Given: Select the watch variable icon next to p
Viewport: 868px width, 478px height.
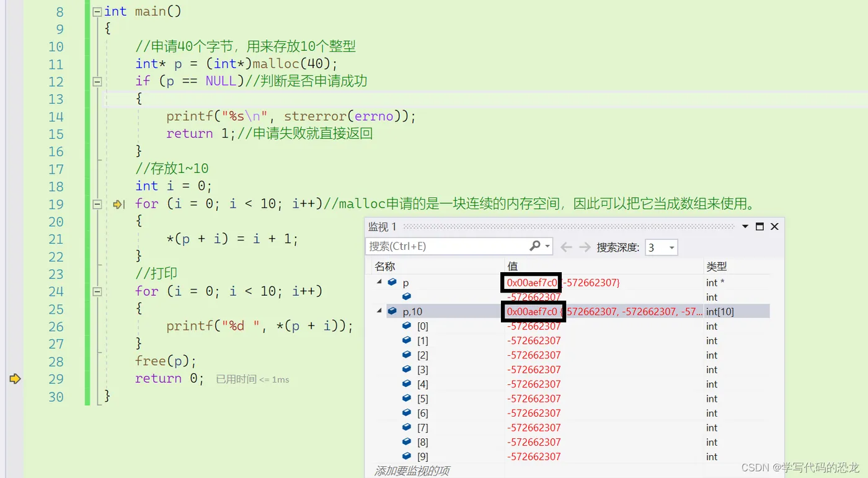Looking at the screenshot, I should 392,282.
